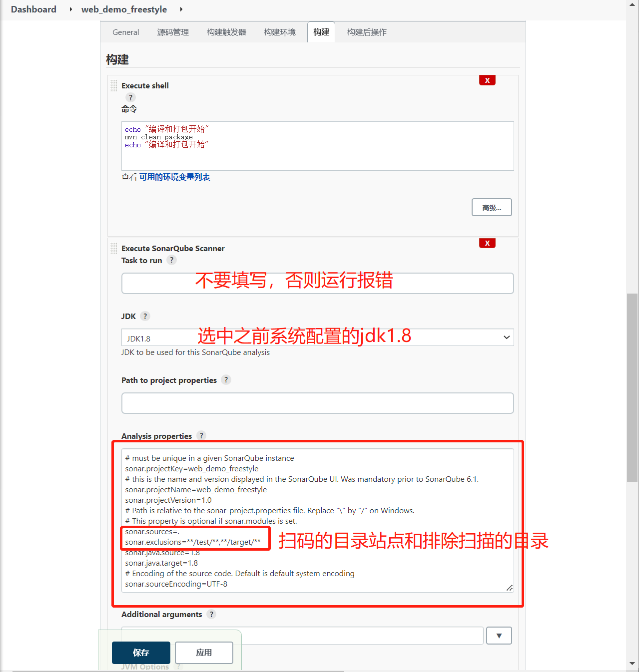Open 可用的环境变量列表 link
Screen dimensions: 639x672
click(x=174, y=177)
